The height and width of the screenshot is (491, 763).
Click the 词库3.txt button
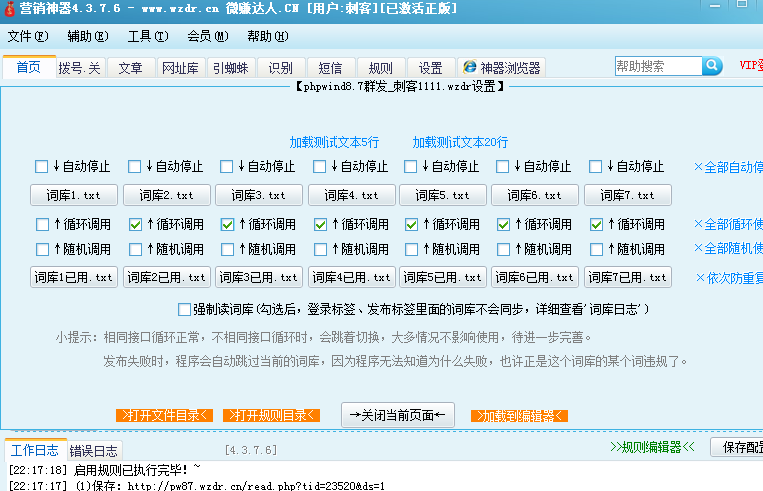259,195
